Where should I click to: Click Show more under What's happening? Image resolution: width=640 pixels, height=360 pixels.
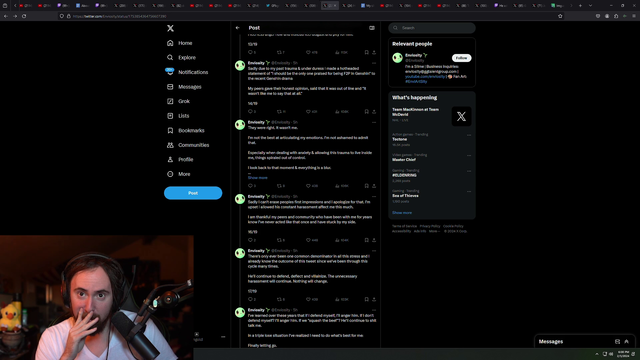[x=402, y=213]
